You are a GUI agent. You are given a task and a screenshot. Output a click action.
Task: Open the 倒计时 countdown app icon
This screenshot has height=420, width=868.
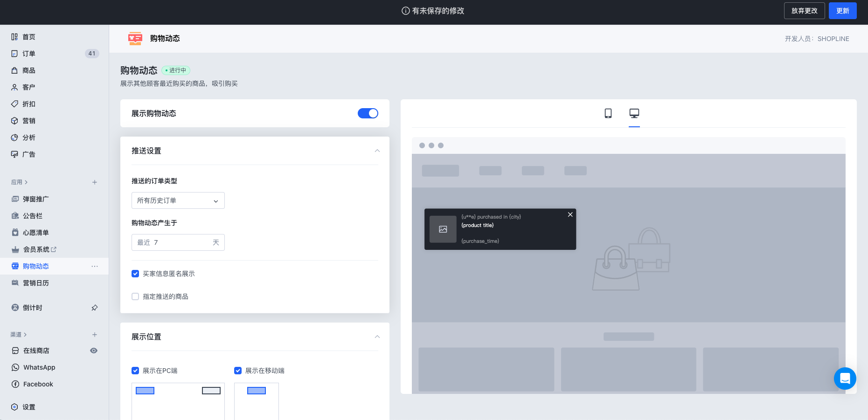point(15,308)
